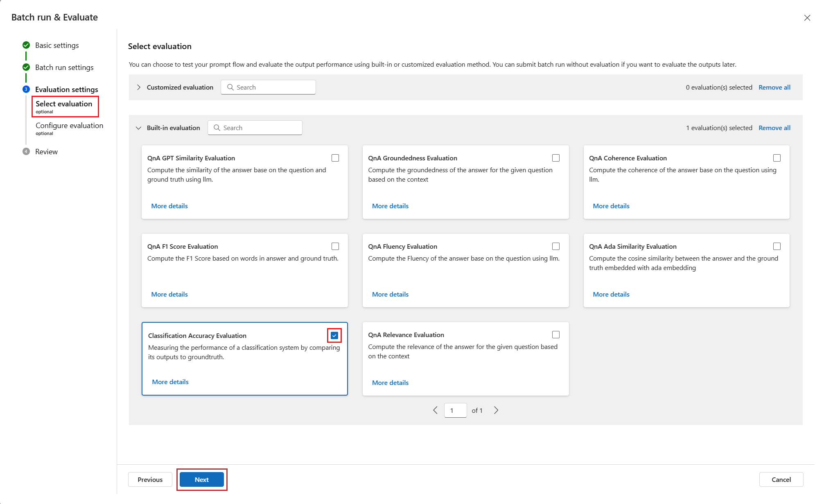Image resolution: width=824 pixels, height=504 pixels.
Task: Collapse the Built-in evaluation section
Action: coord(139,128)
